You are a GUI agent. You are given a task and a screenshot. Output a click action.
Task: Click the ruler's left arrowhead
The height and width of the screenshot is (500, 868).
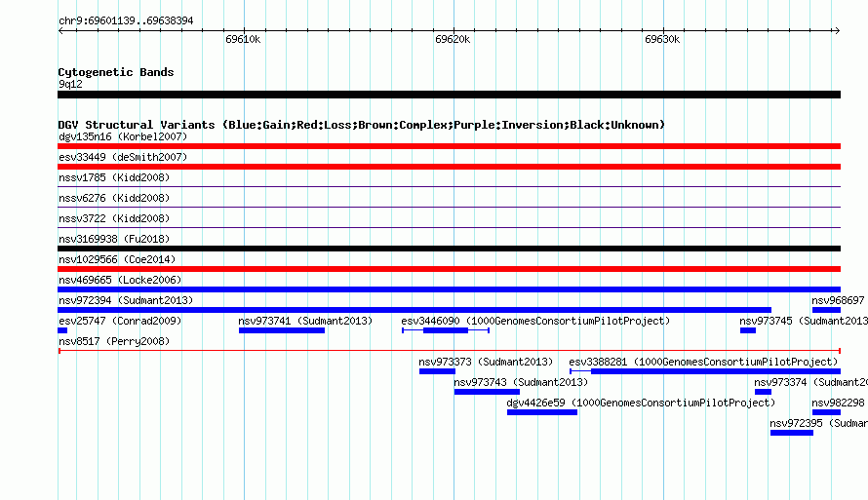pyautogui.click(x=60, y=31)
